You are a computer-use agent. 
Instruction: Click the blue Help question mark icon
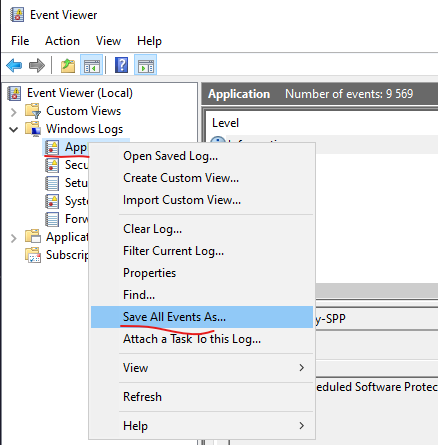[121, 65]
